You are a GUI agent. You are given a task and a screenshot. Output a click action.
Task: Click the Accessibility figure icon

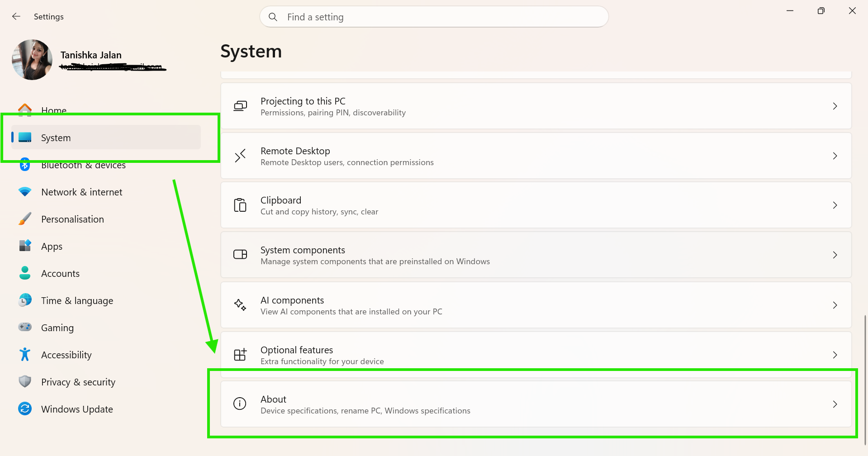pos(25,354)
